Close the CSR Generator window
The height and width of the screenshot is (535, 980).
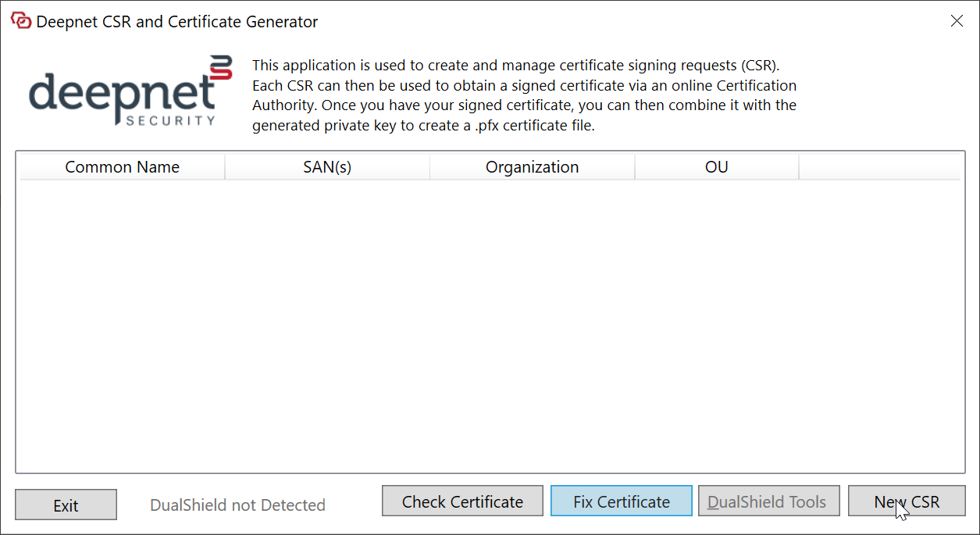point(957,21)
